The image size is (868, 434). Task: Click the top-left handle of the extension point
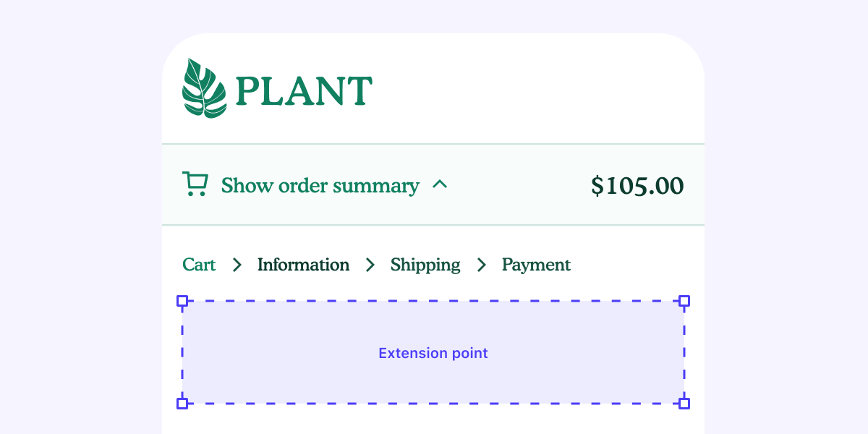click(182, 301)
